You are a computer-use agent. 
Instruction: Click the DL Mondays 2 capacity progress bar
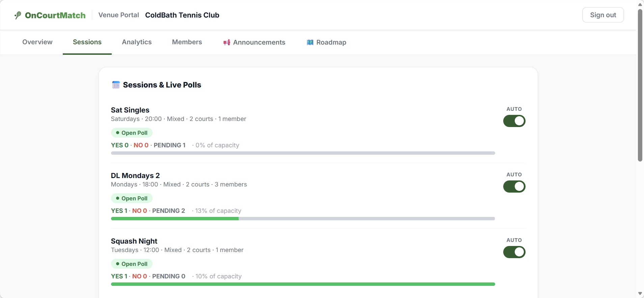(303, 219)
